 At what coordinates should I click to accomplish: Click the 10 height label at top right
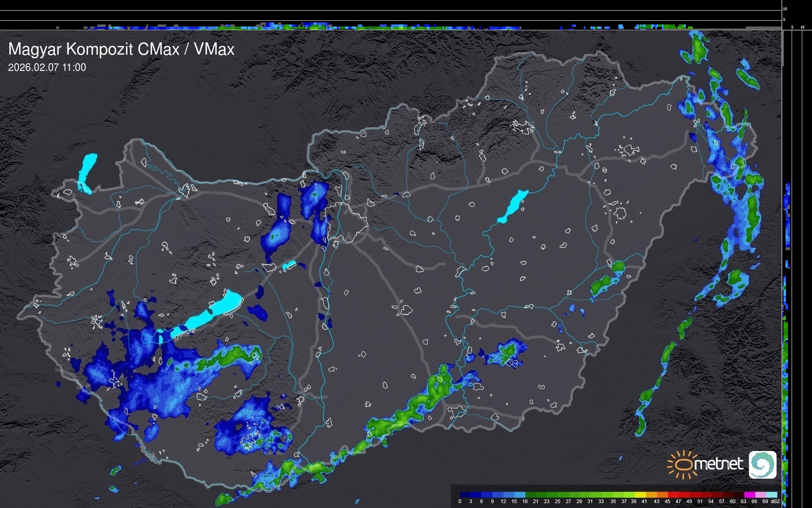pyautogui.click(x=785, y=9)
